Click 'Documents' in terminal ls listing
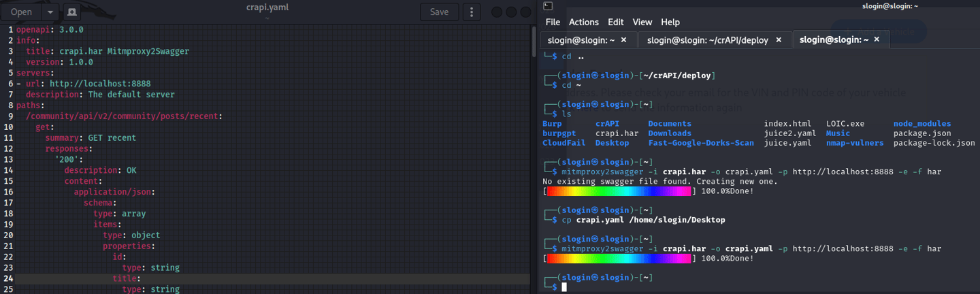This screenshot has width=980, height=294. [x=670, y=124]
